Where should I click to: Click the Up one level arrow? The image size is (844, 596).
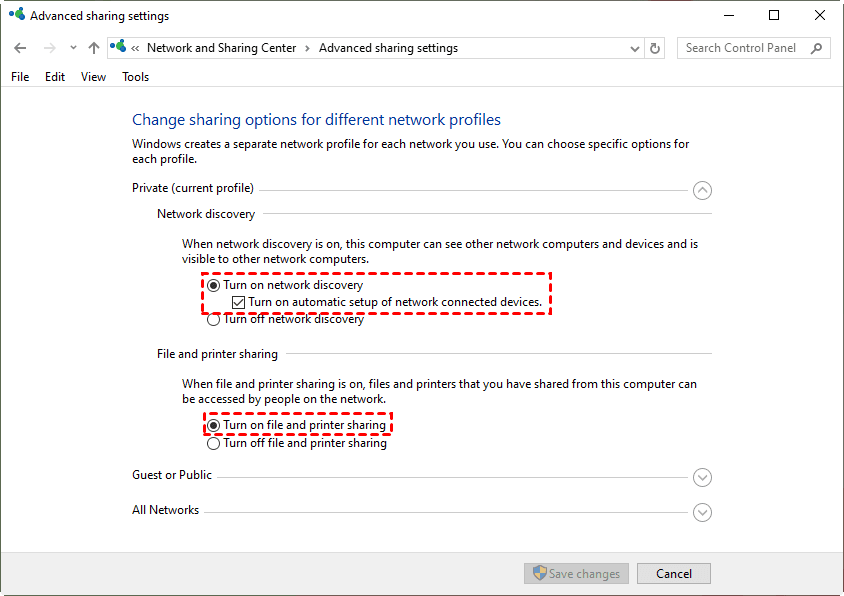click(x=94, y=48)
